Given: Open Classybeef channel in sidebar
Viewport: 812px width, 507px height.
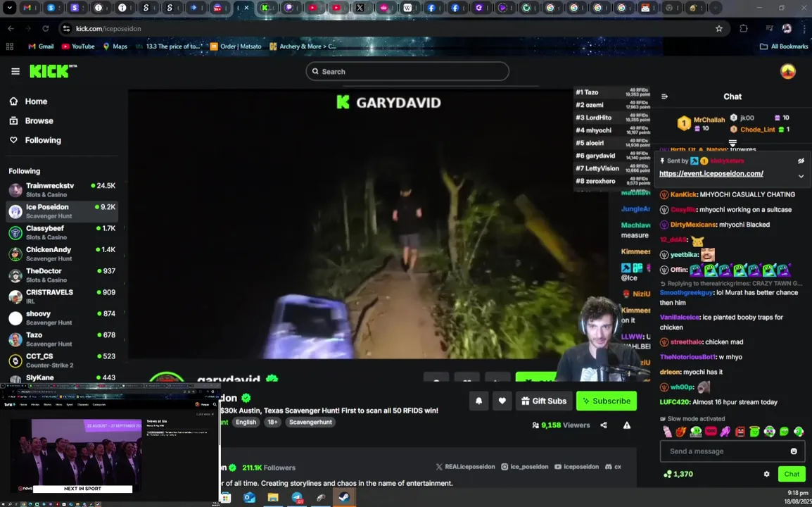Looking at the screenshot, I should click(62, 232).
